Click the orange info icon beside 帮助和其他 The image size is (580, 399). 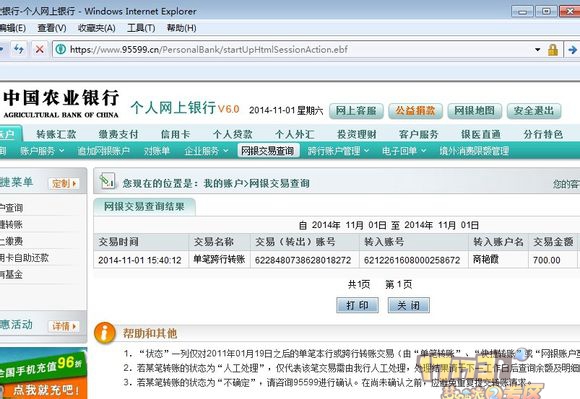(x=105, y=332)
